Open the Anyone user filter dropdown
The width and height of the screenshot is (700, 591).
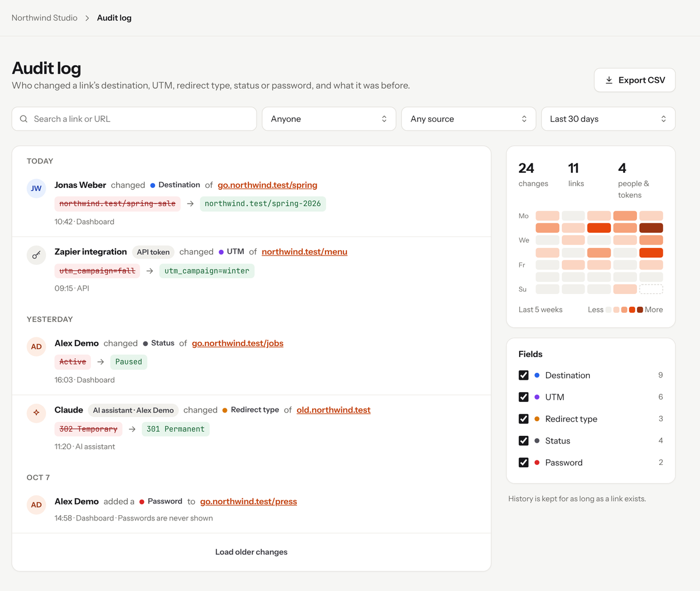[329, 119]
